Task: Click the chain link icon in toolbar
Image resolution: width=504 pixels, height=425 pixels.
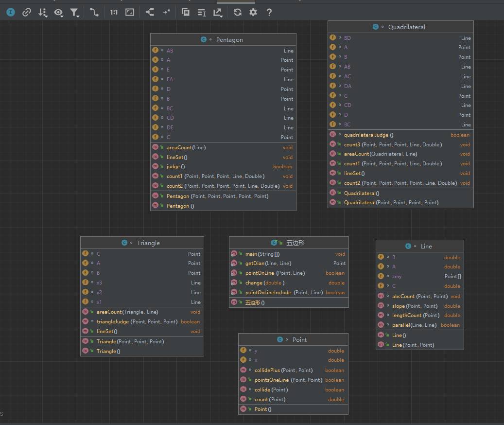Action: tap(27, 12)
